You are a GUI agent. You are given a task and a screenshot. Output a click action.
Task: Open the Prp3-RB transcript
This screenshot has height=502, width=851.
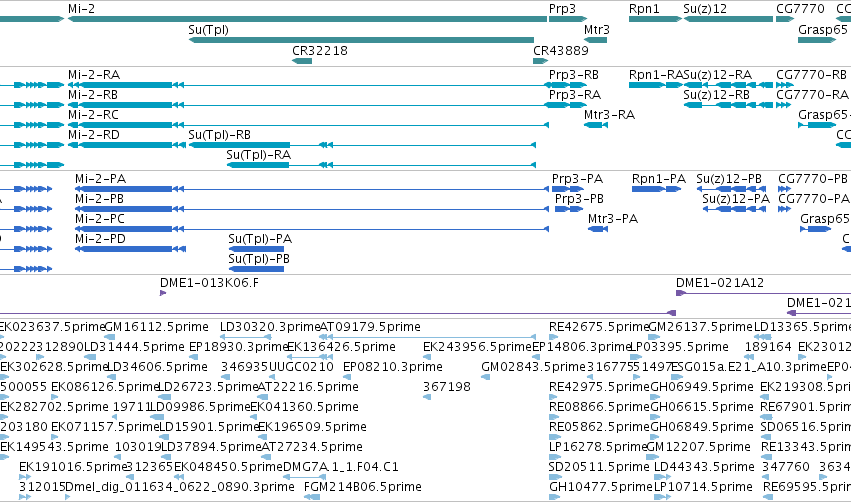[x=568, y=85]
